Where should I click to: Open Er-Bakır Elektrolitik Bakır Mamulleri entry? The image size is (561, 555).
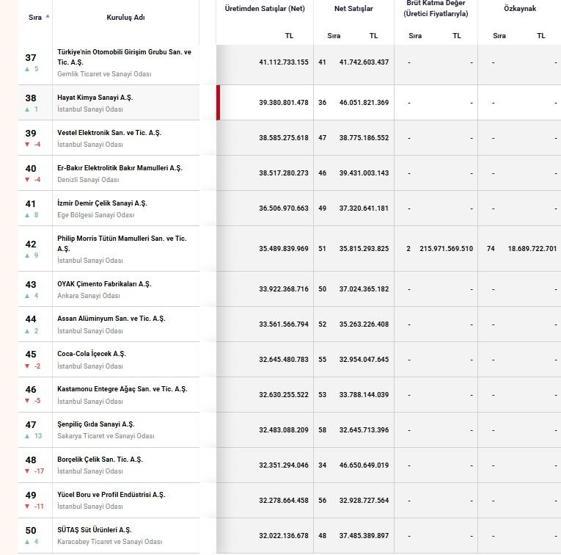tap(119, 167)
